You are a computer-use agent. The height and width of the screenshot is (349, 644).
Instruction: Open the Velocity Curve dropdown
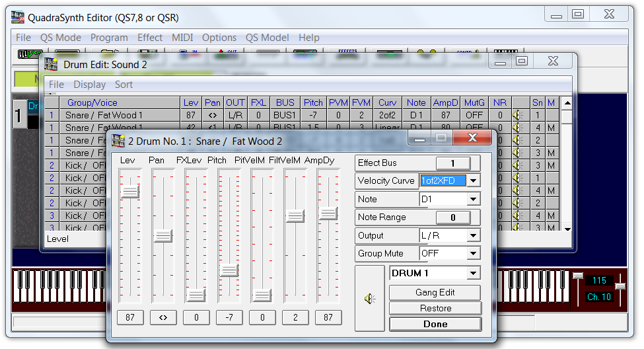tap(474, 181)
